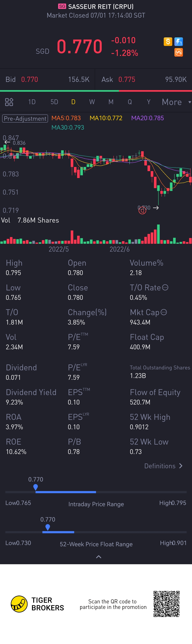Click the Mkt Cap info icon
Viewport: 192px width, 644px height.
[164, 312]
